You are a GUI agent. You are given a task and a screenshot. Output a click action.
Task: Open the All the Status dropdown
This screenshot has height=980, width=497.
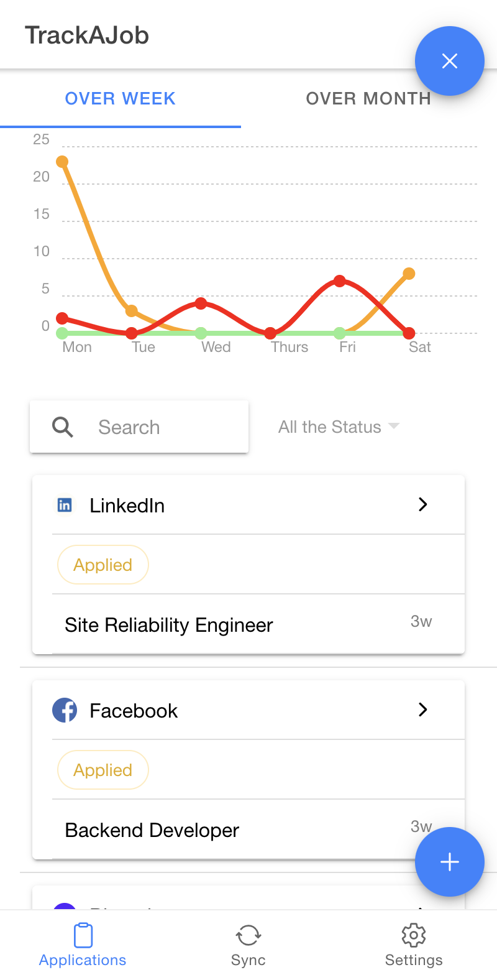click(x=339, y=427)
